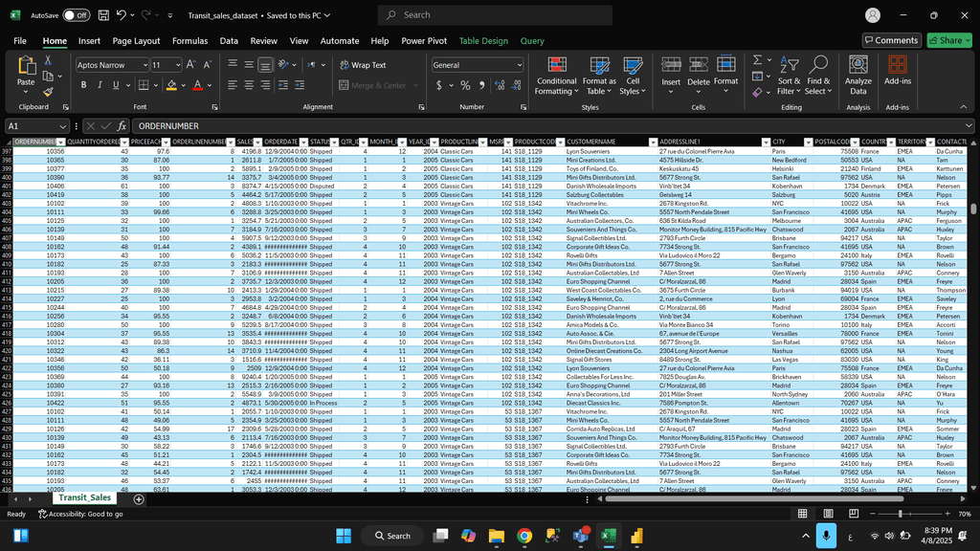
Task: Open the Table Design tab
Action: (x=483, y=40)
